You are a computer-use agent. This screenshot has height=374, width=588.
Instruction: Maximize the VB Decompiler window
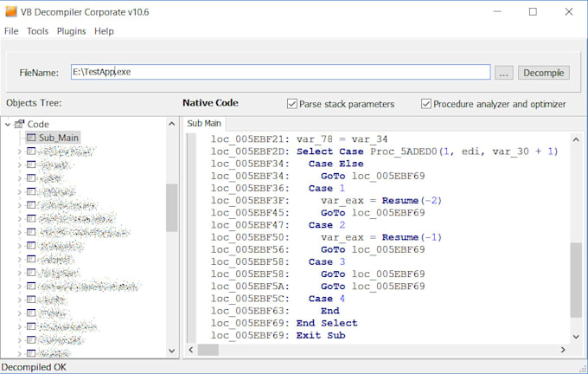(x=533, y=12)
